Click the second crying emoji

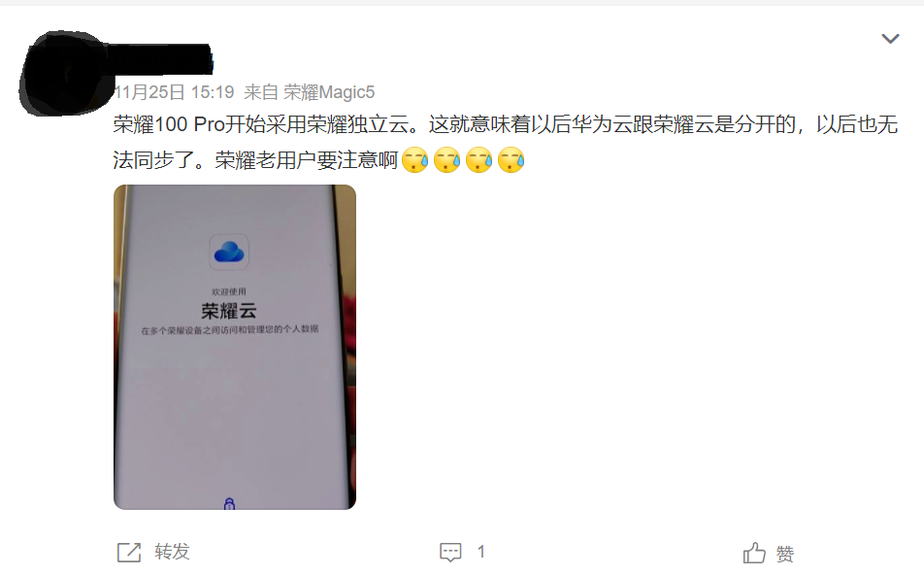(447, 160)
